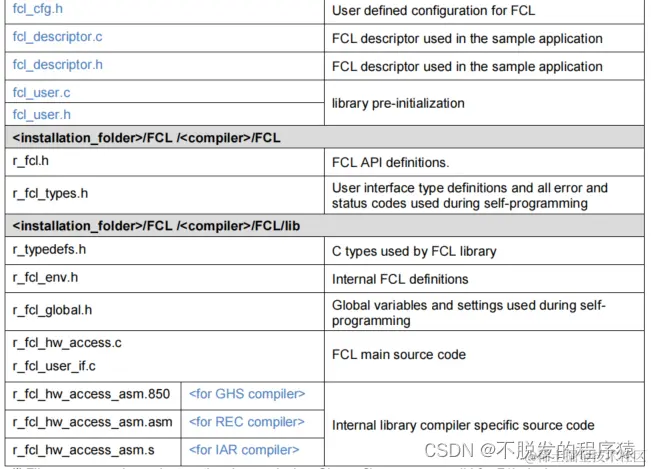The height and width of the screenshot is (469, 651).
Task: Click the r_fcl_types.h table cell
Action: [x=164, y=195]
